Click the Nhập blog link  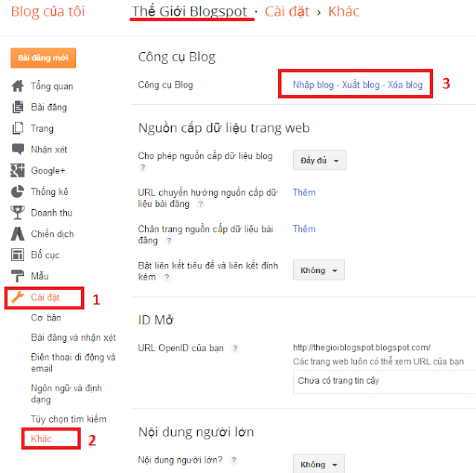coord(313,84)
